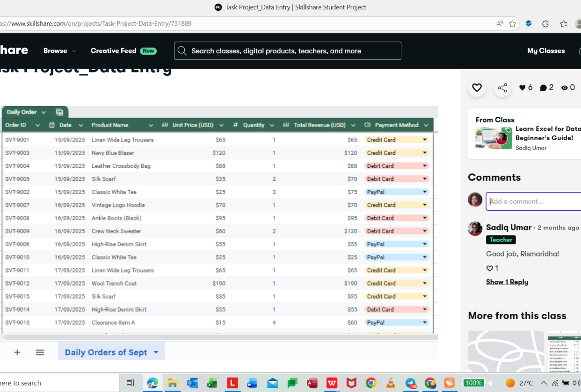Viewport: 581px width, 392px height.
Task: Like Sadiq Umar's comment
Action: pos(490,268)
